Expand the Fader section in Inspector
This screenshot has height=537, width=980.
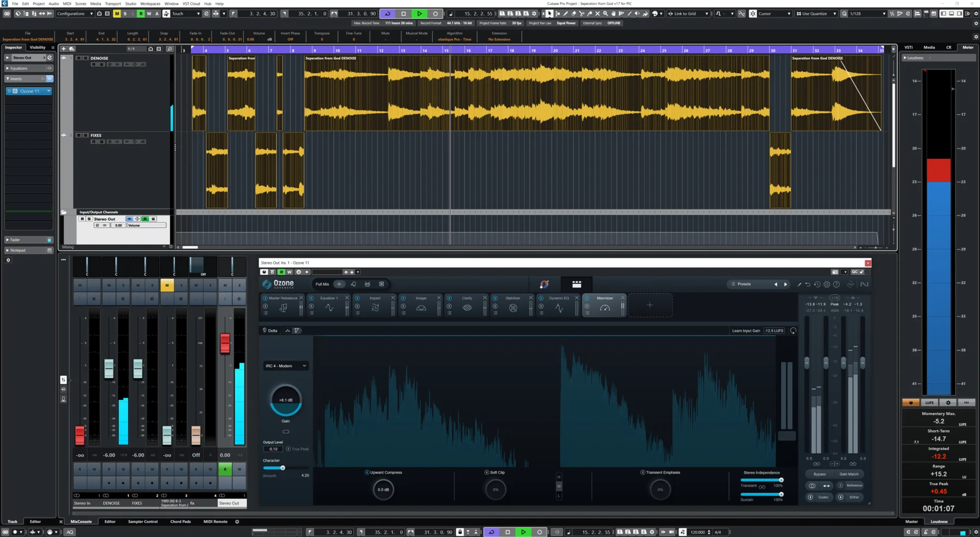pos(29,239)
